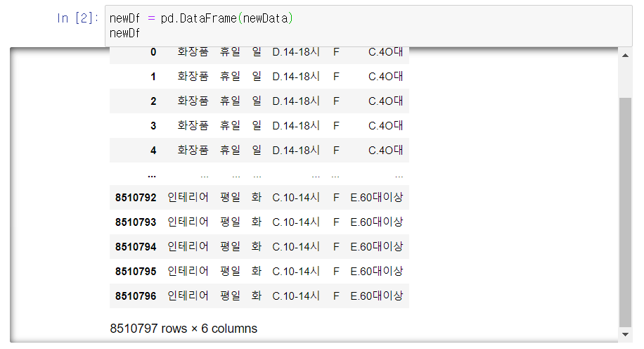Click 일 day value in row 0
Viewport: 644px width, 349px height.
pos(257,52)
